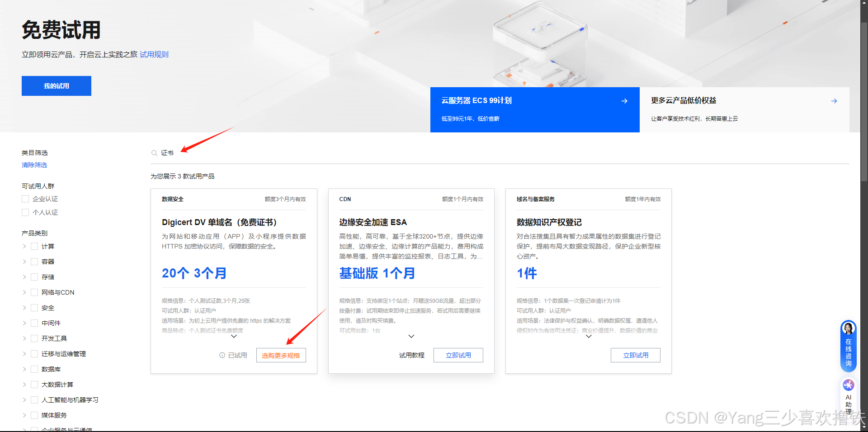Open the 试用规则 link
Screen dimensions: 868x432
point(154,55)
